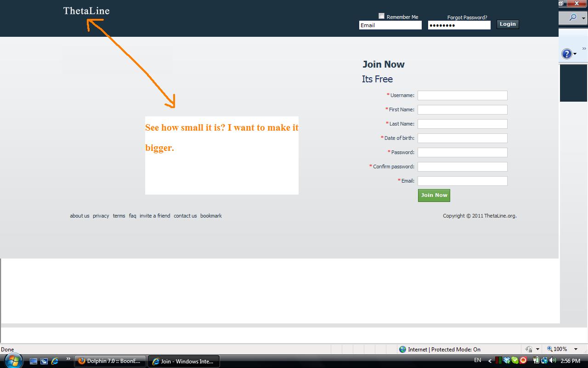Viewport: 588px width, 368px height.
Task: Click the 2:56 PM system clock
Action: (570, 361)
